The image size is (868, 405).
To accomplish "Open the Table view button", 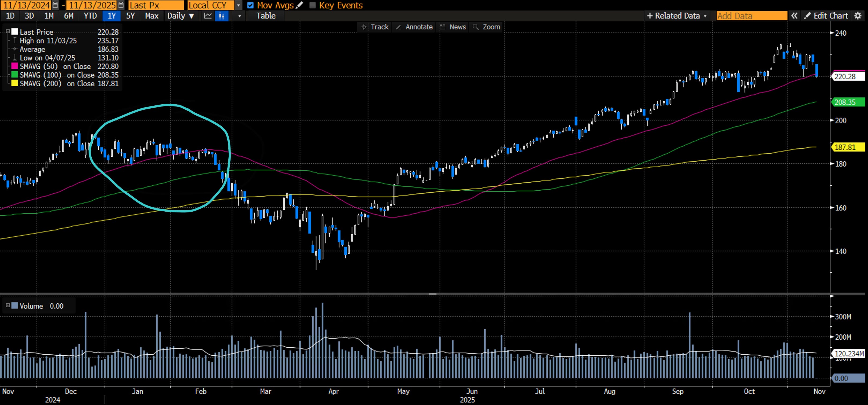I will pyautogui.click(x=266, y=16).
